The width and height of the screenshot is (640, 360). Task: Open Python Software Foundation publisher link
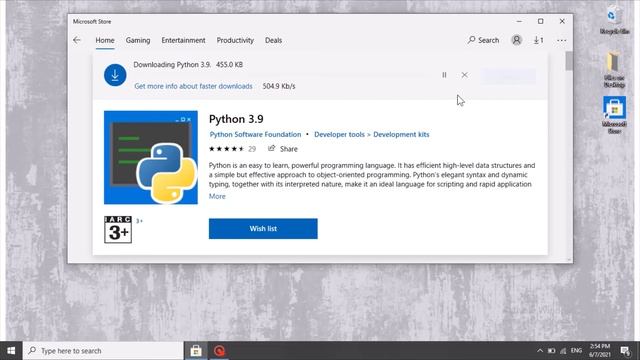[255, 134]
